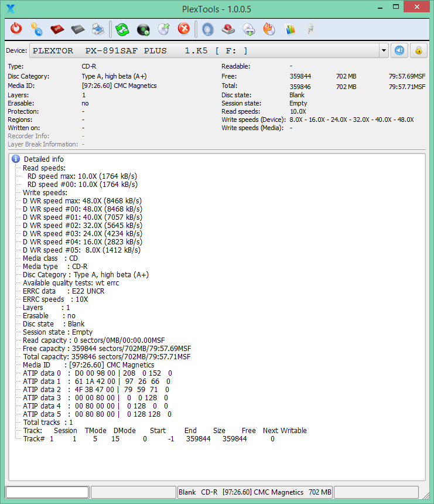Select the Detailed info tree root
This screenshot has height=504, width=434.
click(44, 159)
